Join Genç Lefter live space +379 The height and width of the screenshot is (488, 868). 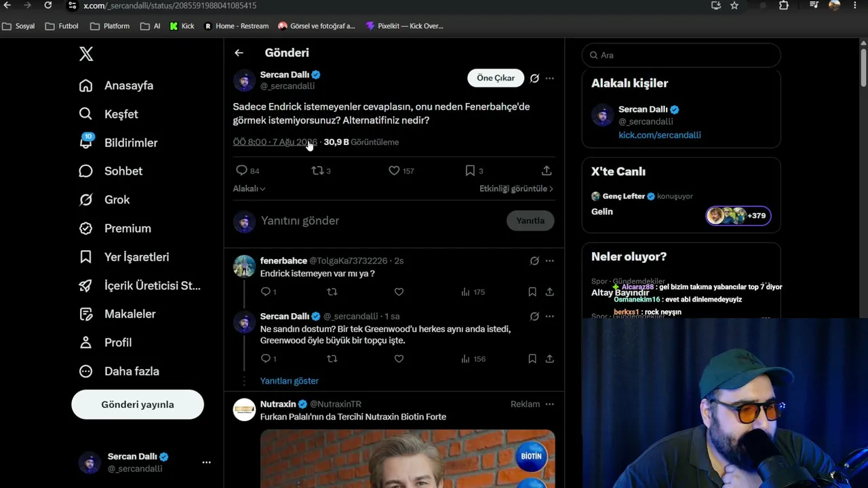tap(738, 216)
